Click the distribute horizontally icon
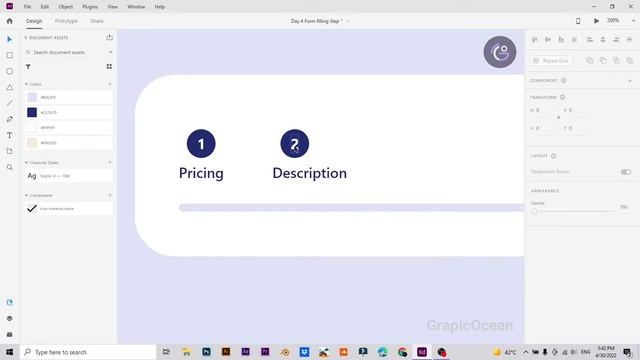The height and width of the screenshot is (360, 640). pos(629,39)
